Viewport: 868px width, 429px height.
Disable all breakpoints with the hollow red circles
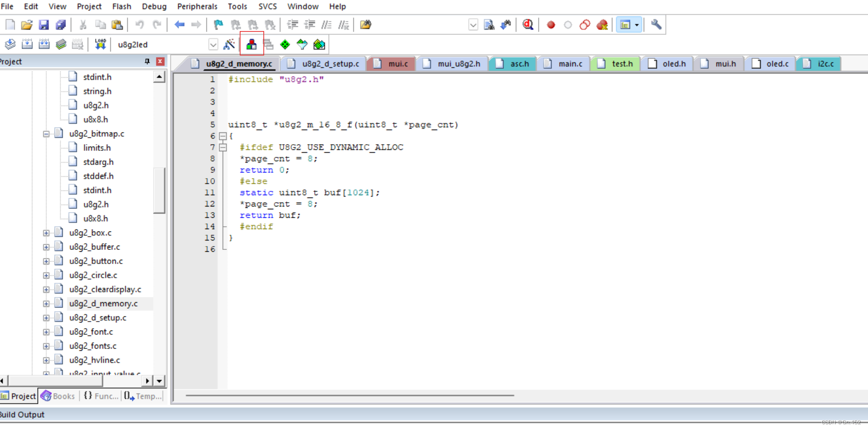[x=584, y=25]
